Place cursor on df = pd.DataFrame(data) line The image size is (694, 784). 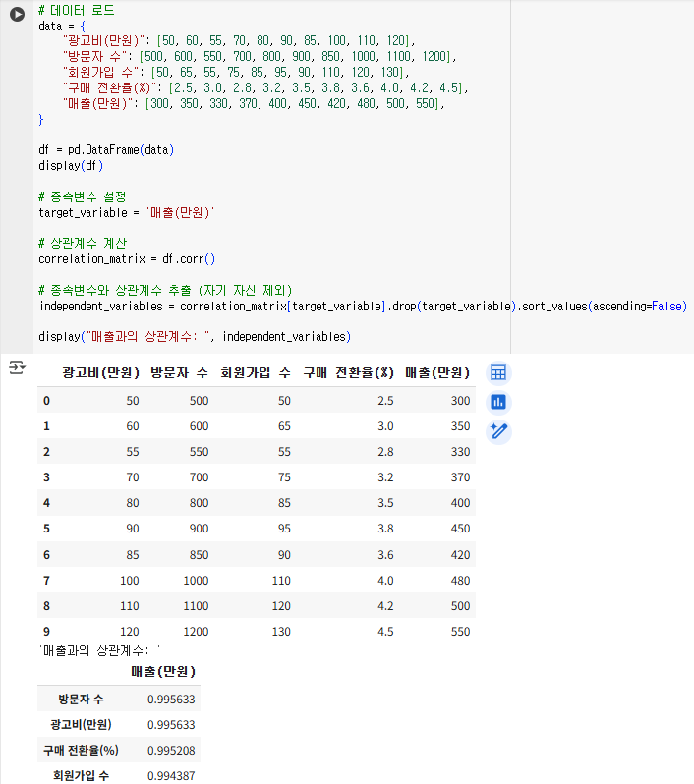(106, 150)
